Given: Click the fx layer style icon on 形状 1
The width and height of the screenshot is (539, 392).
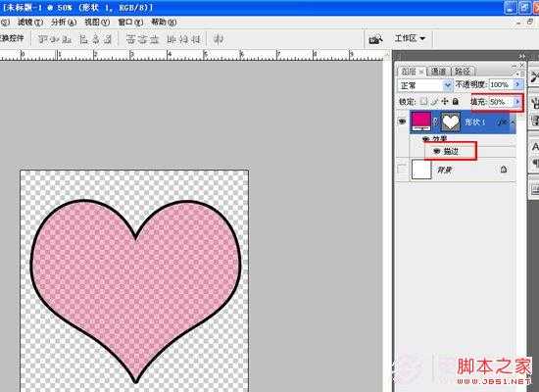Looking at the screenshot, I should pyautogui.click(x=503, y=122).
